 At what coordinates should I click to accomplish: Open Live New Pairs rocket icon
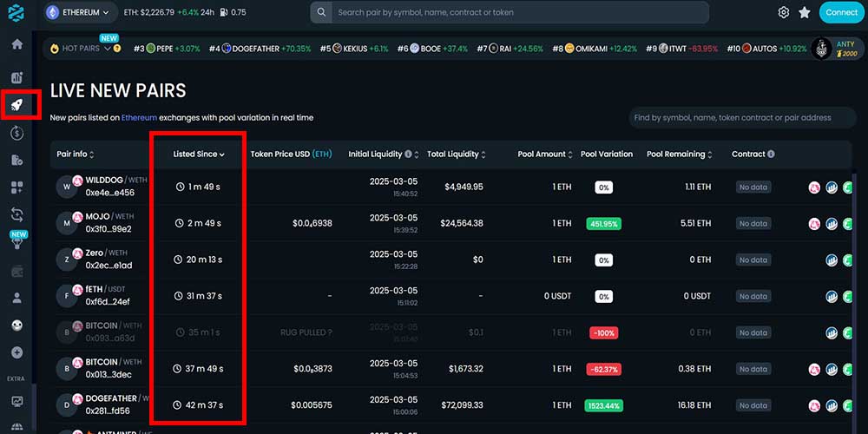point(17,105)
